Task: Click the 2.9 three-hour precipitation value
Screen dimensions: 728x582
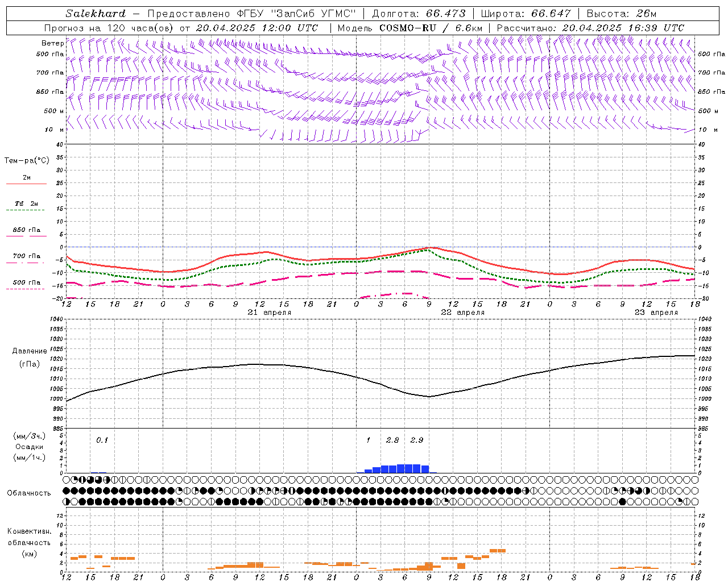Action: click(417, 440)
